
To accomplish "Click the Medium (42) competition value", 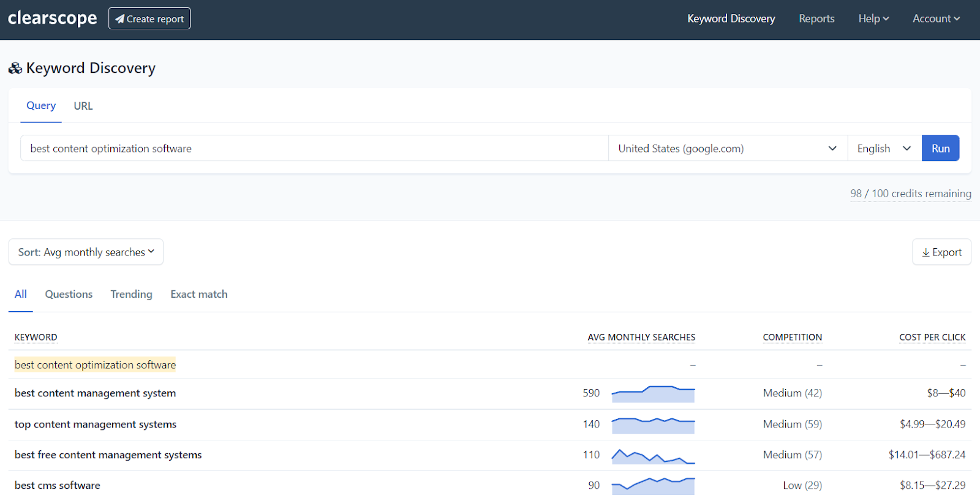I will point(793,393).
